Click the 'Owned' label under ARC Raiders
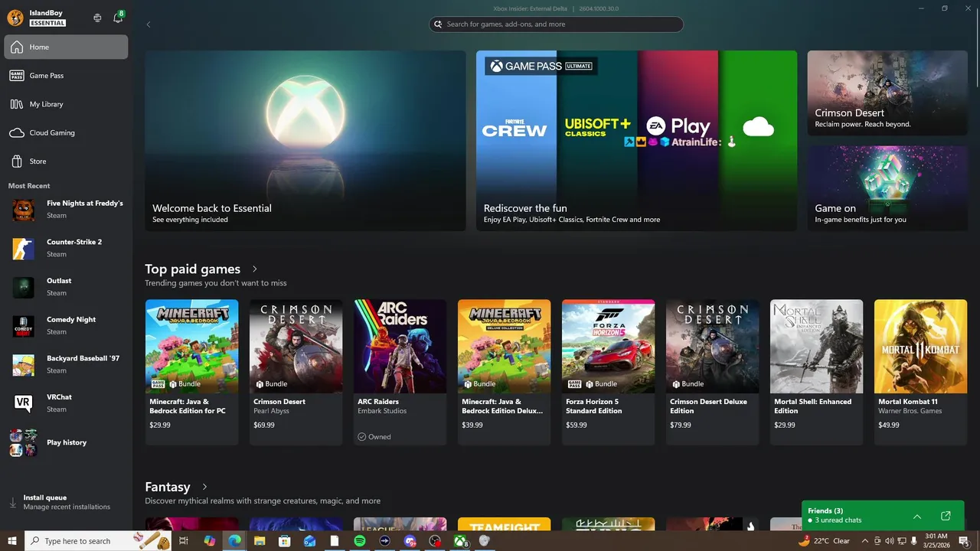This screenshot has width=980, height=551. coord(380,437)
